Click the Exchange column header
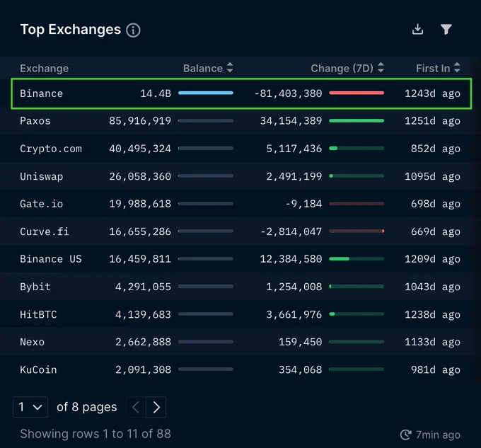The width and height of the screenshot is (481, 448). (x=45, y=68)
